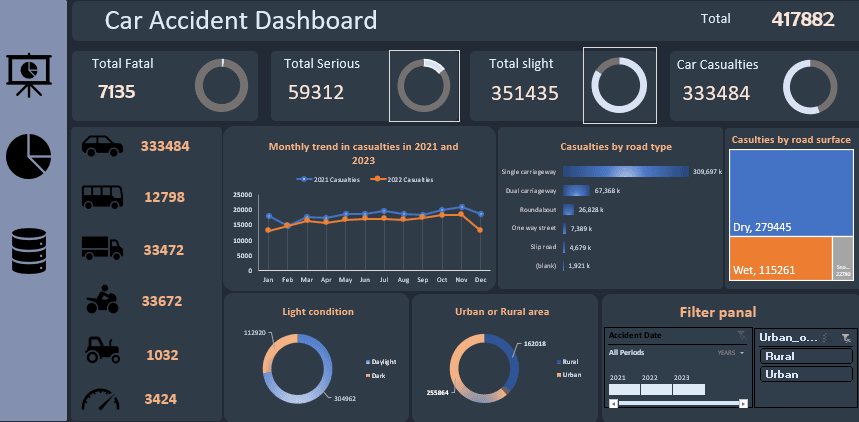Image resolution: width=859 pixels, height=422 pixels.
Task: Click the Dual carriageway bar
Action: coord(576,191)
